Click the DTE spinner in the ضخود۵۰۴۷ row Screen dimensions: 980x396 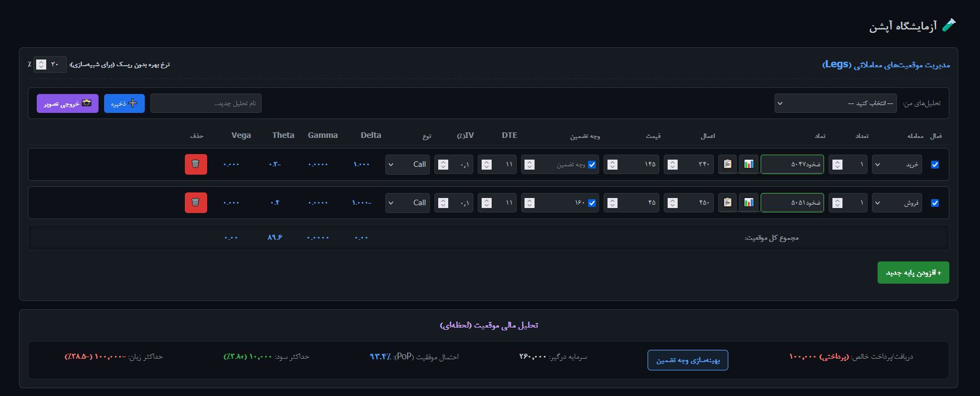tap(487, 165)
